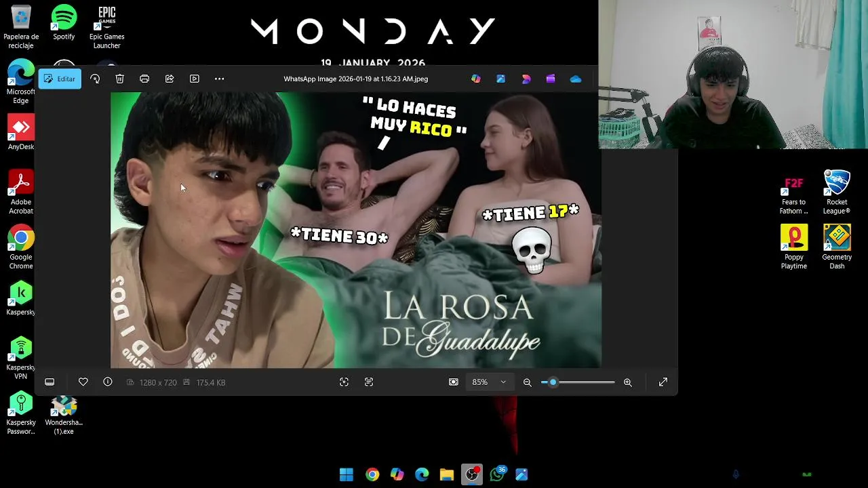Image resolution: width=868 pixels, height=488 pixels.
Task: Open the 85% zoom level dropdown
Action: [489, 382]
